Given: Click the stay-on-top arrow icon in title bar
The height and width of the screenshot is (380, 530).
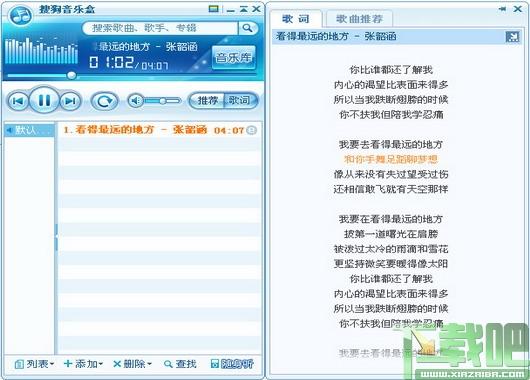Looking at the screenshot, I should click(x=244, y=9).
